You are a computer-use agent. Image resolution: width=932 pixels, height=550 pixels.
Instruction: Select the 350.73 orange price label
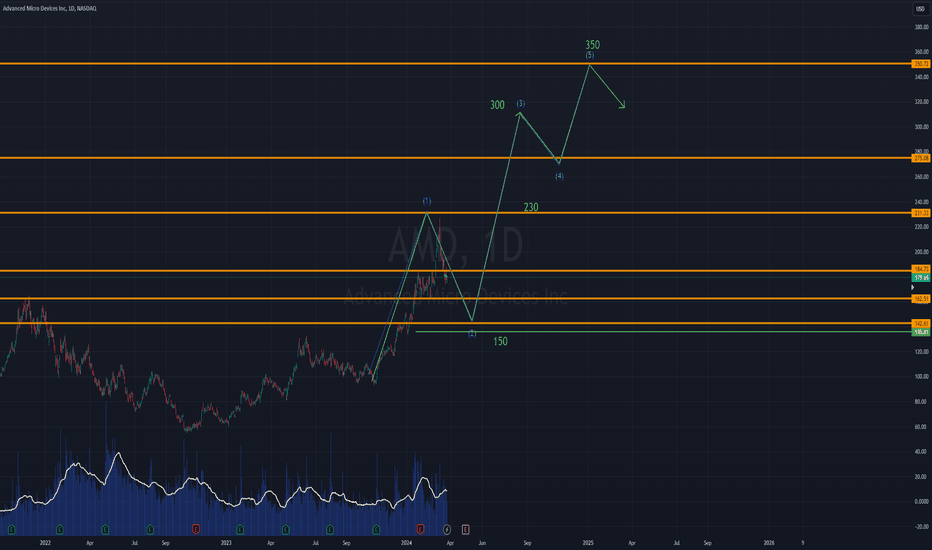point(921,64)
